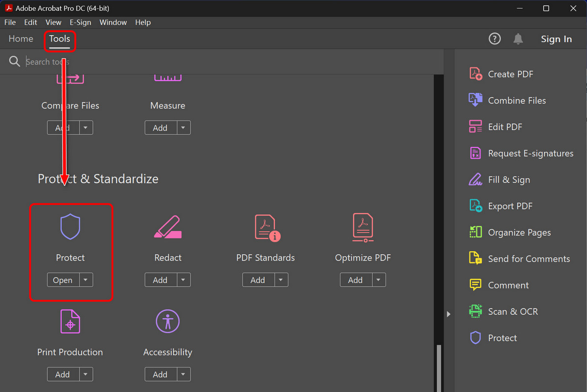Switch to the Home tab
This screenshot has width=587, height=392.
pos(21,39)
